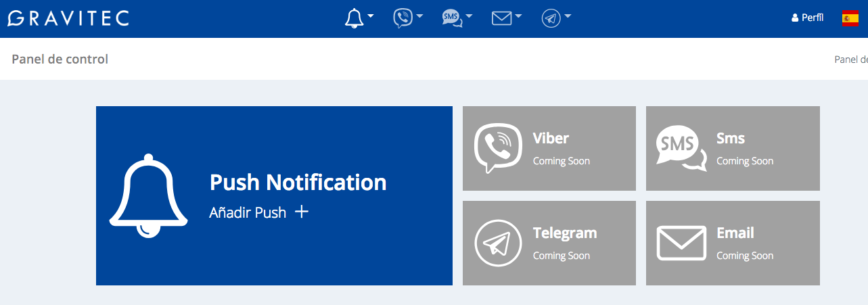Click the Panel de control heading
Image resolution: width=868 pixels, height=305 pixels.
pos(60,59)
